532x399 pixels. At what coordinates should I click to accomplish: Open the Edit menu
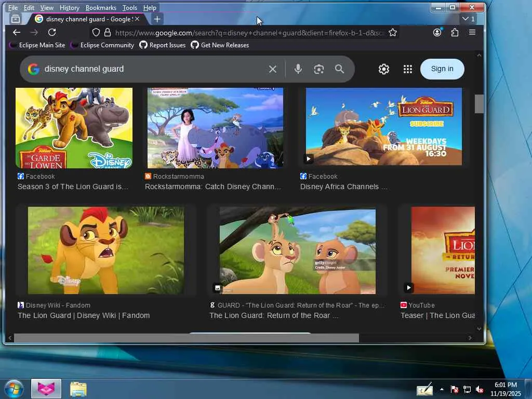(x=29, y=7)
